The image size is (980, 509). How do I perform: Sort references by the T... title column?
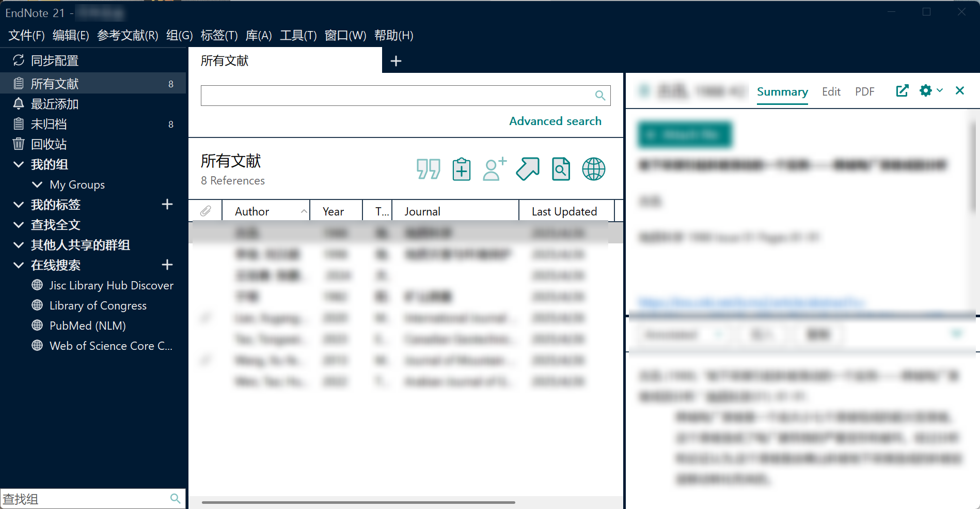click(377, 211)
